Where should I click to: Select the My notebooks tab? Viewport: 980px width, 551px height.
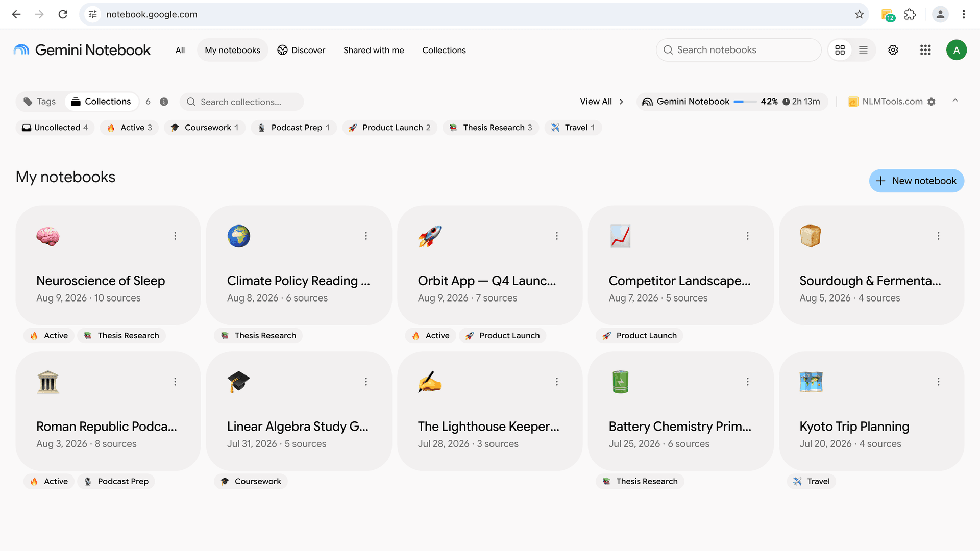point(232,50)
